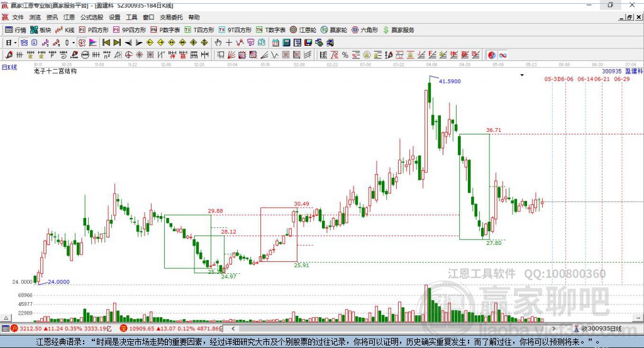644x348 pixels.
Task: Open the 资讯 menu
Action: click(x=52, y=17)
